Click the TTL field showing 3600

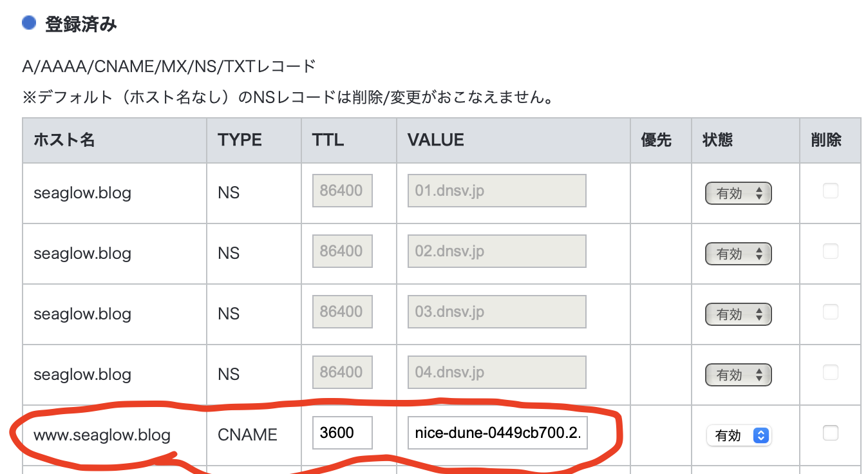(x=342, y=433)
